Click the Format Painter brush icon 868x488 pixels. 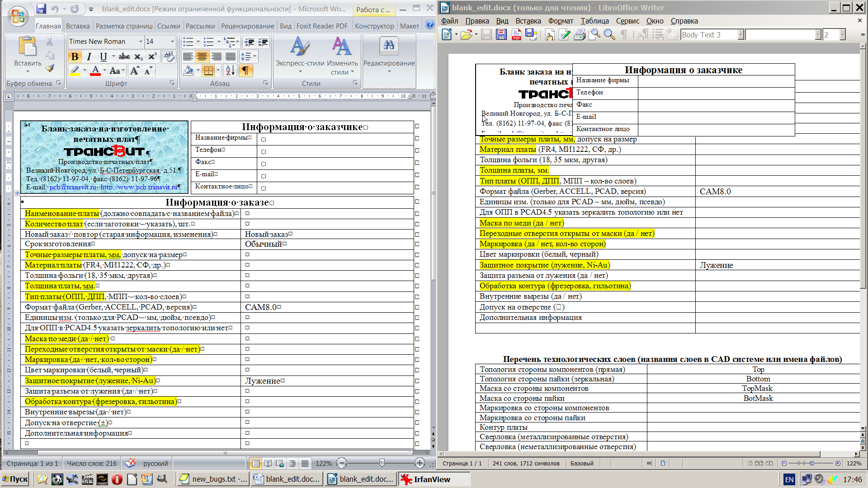(50, 68)
